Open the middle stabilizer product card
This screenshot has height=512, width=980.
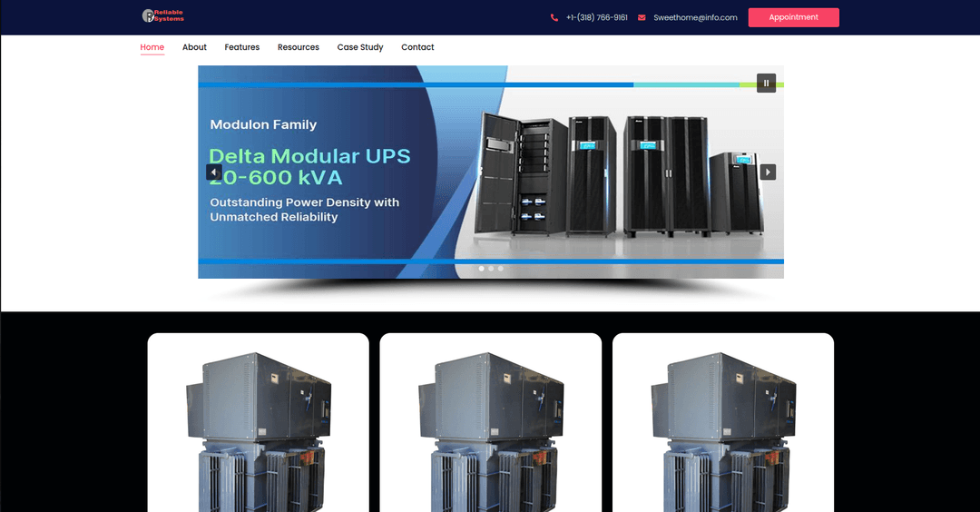pos(491,423)
